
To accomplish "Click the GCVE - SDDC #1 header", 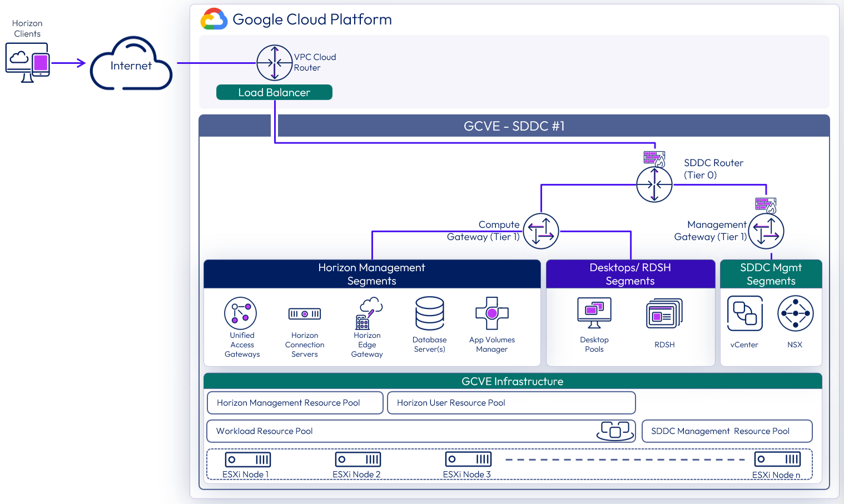I will [514, 126].
